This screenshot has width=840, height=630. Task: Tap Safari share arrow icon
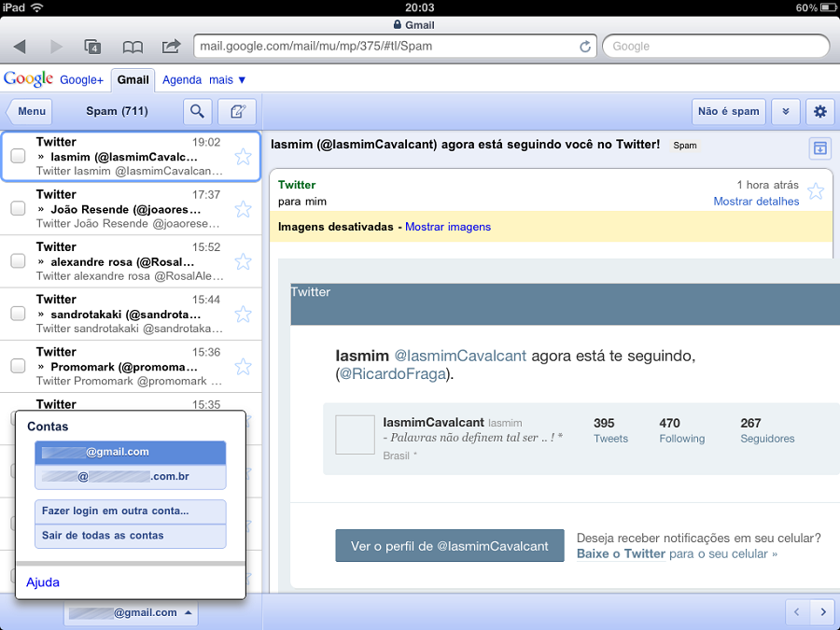[x=171, y=46]
